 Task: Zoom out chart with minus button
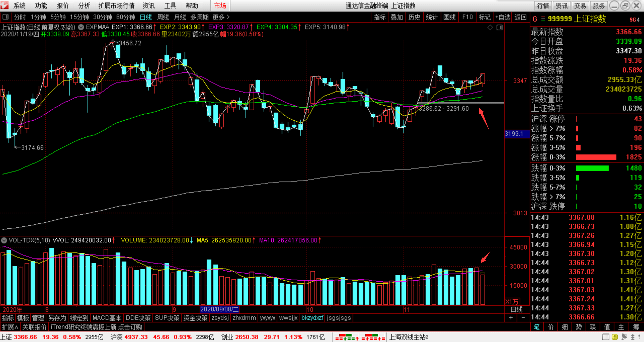point(523,318)
